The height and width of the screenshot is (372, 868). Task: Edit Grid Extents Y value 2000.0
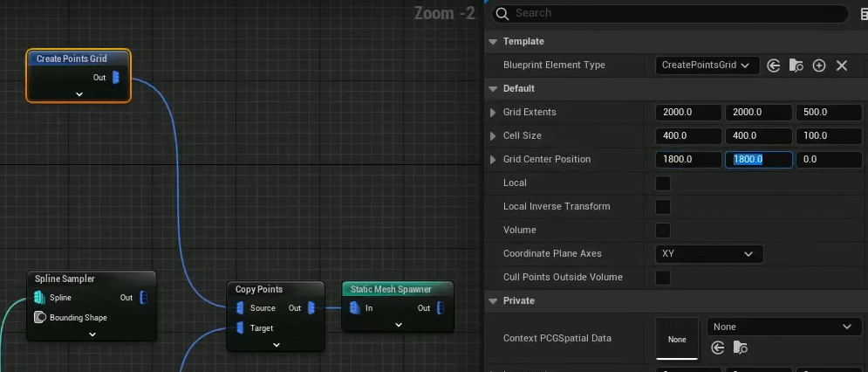[x=758, y=113]
